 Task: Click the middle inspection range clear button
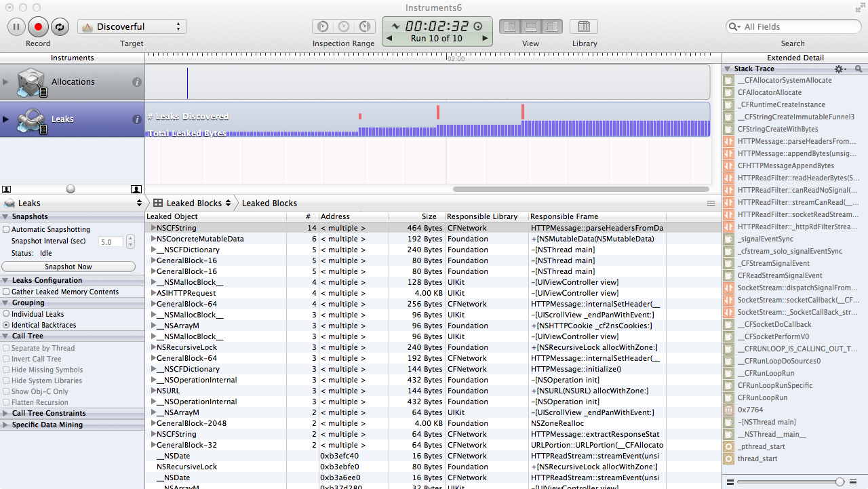(x=344, y=26)
